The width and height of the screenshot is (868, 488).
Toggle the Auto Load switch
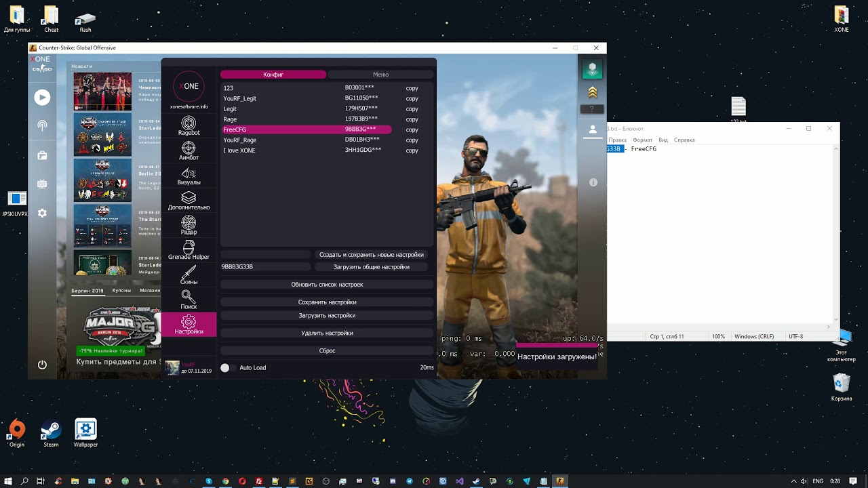[x=229, y=367]
